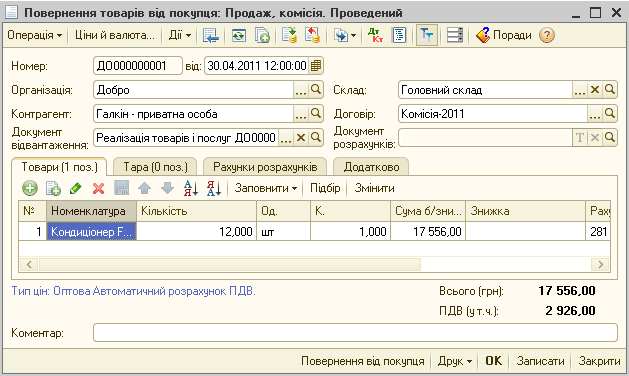Click the OK button
Image resolution: width=629 pixels, height=376 pixels.
[493, 361]
